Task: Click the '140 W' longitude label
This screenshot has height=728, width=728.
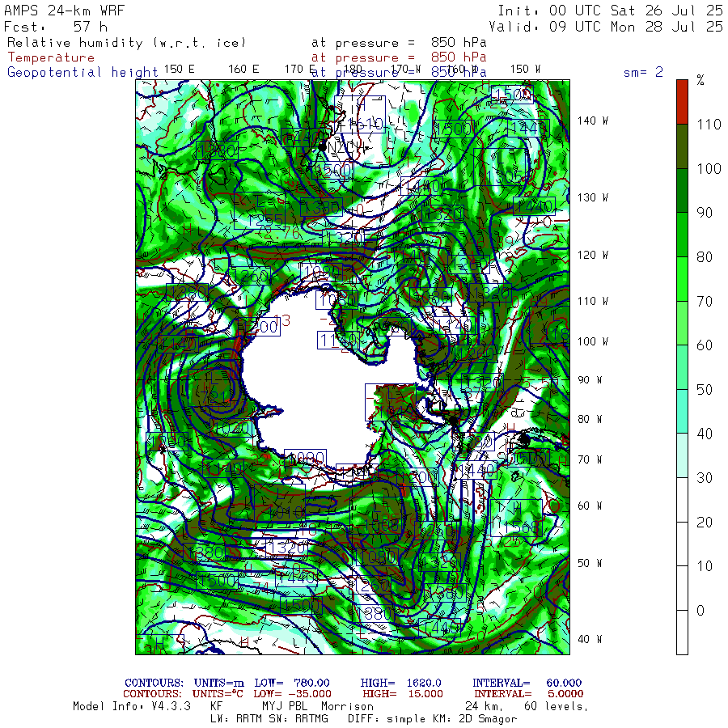Action: coord(592,121)
